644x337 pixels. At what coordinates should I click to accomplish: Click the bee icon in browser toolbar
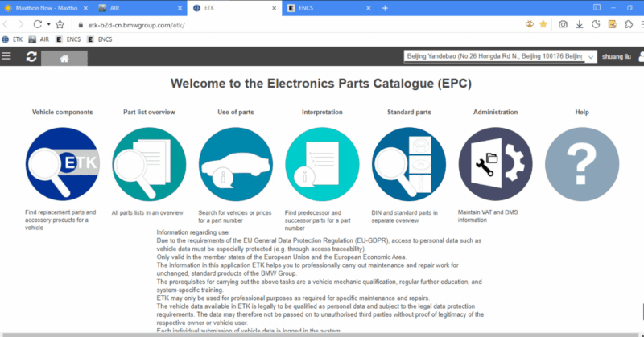pos(530,24)
